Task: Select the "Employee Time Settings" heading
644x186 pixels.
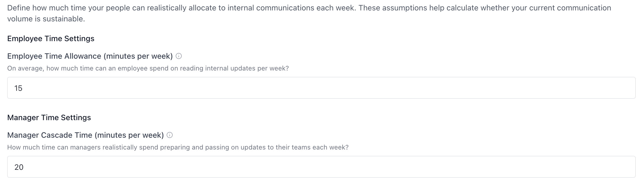Action: pyautogui.click(x=51, y=39)
